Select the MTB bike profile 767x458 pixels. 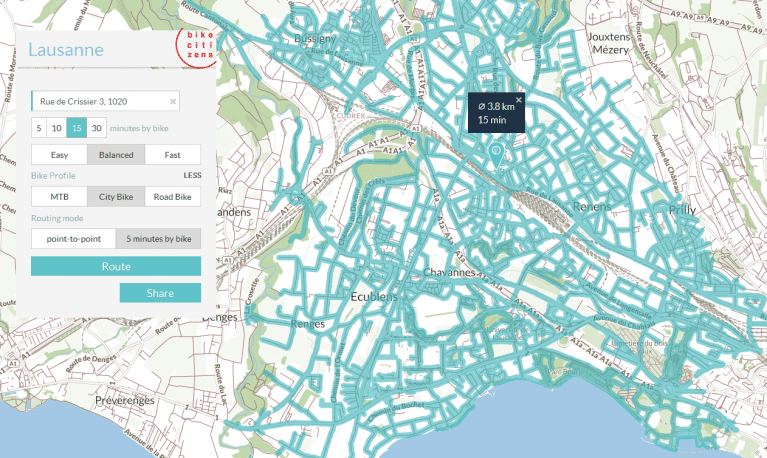[x=59, y=197]
